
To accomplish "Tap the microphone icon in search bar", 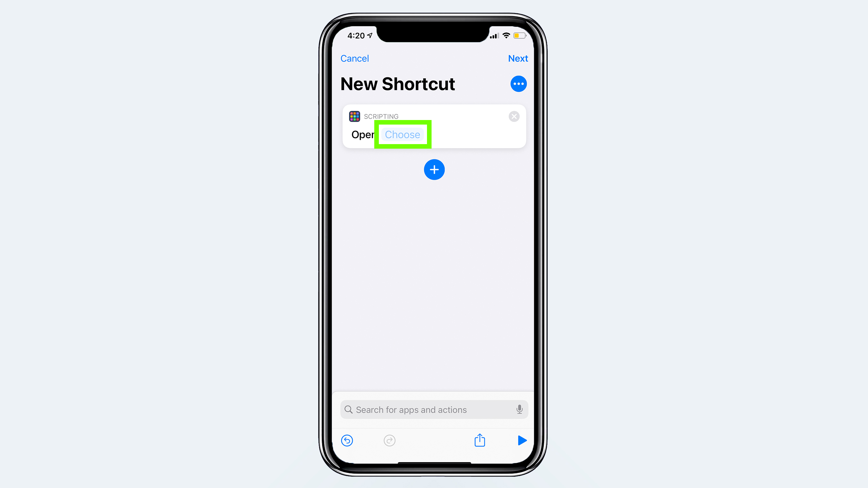I will tap(518, 410).
